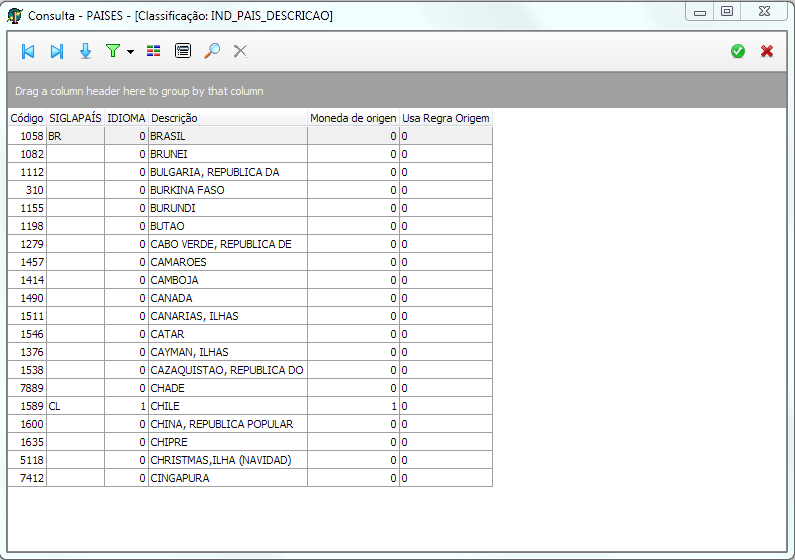
Task: Go to the first record using the toolbar arrow
Action: coord(28,51)
